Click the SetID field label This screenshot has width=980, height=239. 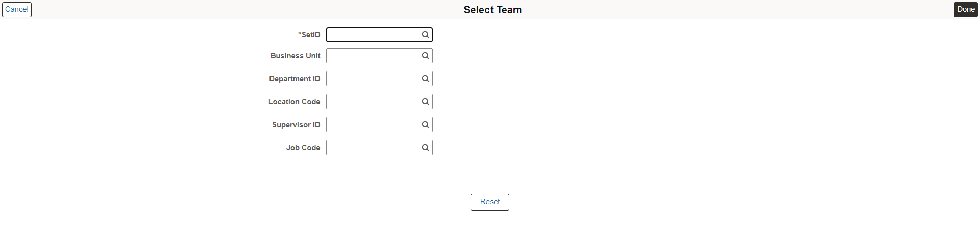click(310, 35)
